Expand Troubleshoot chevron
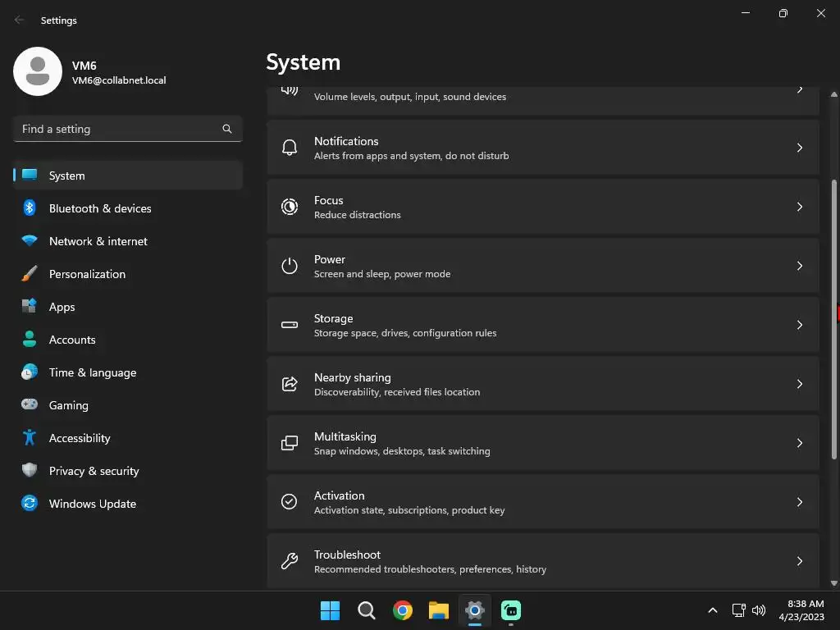 [x=800, y=561]
